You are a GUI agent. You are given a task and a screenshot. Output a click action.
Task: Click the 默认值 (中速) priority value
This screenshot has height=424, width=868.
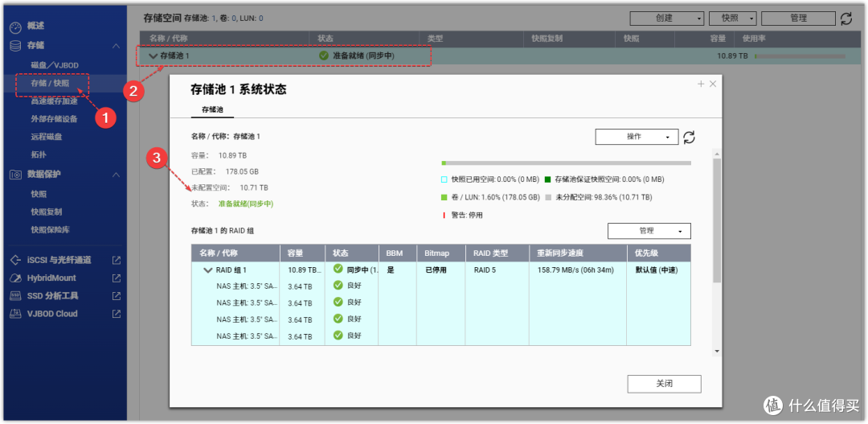[656, 270]
